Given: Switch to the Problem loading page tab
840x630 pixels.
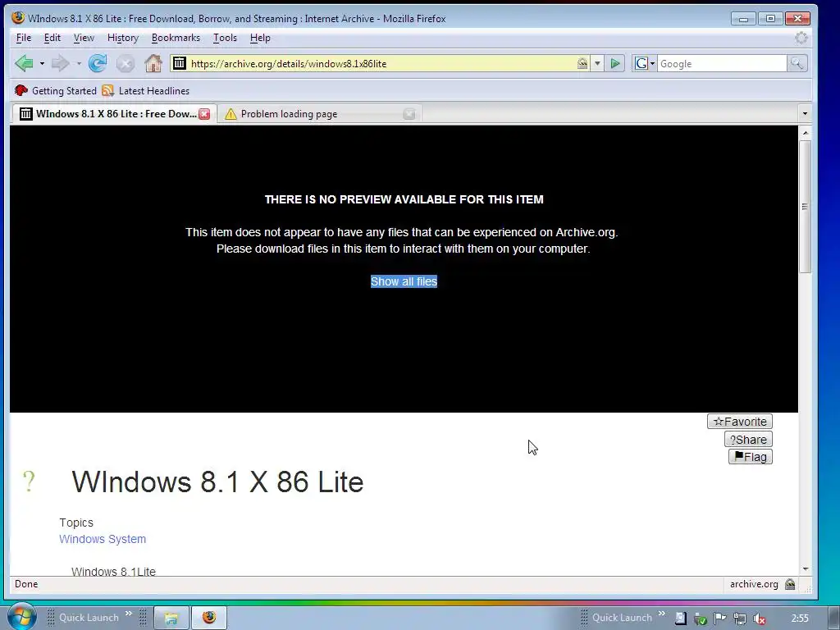Looking at the screenshot, I should 319,113.
